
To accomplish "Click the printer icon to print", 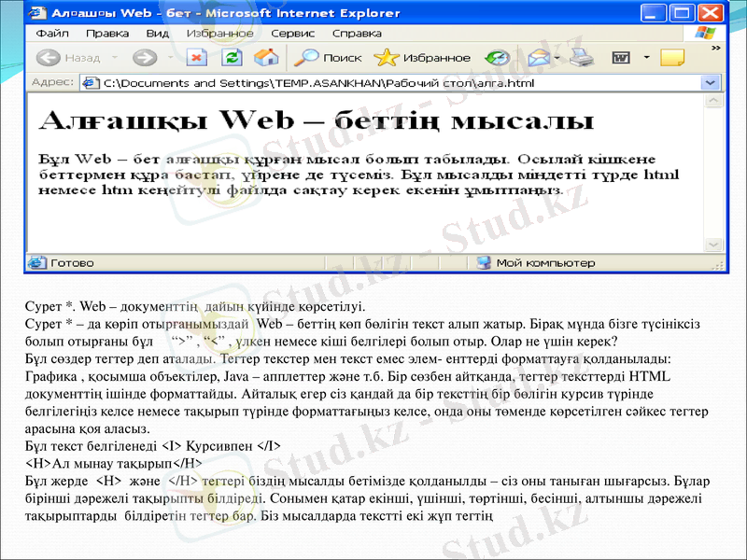I will click(583, 58).
